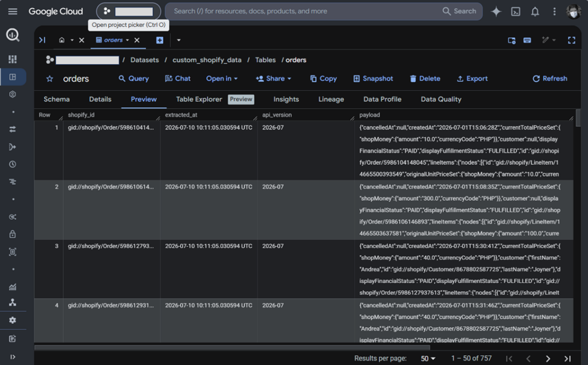Collapse the explorer pane toggle
Viewport: 588px width, 365px height.
pyautogui.click(x=42, y=40)
